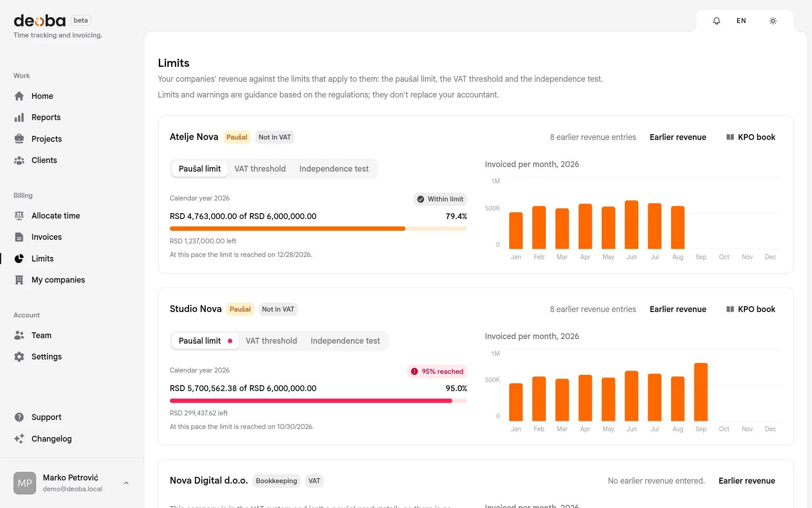Open My companies page
The height and width of the screenshot is (508, 812).
pyautogui.click(x=58, y=280)
